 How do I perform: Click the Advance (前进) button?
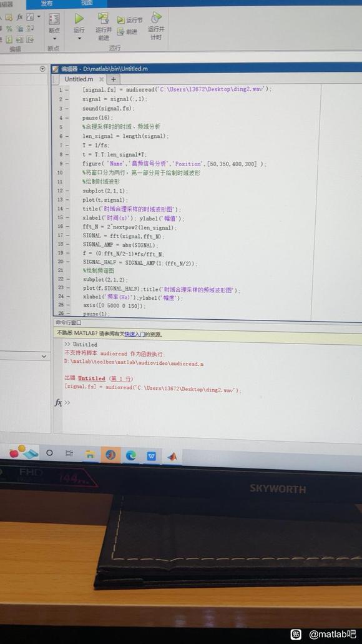(x=127, y=32)
